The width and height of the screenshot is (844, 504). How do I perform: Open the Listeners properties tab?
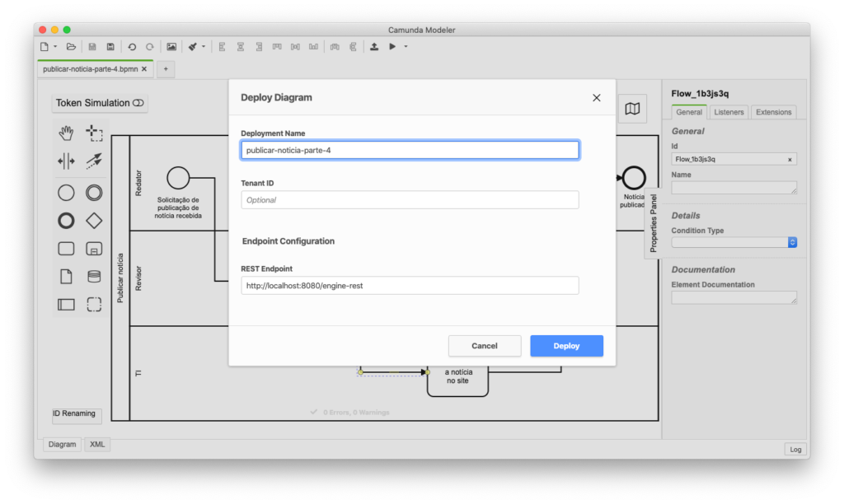(x=729, y=112)
